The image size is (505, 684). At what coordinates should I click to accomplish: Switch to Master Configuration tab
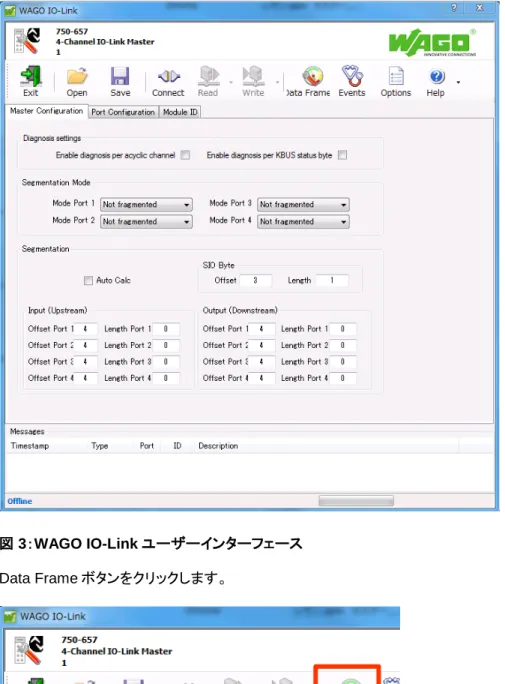click(47, 111)
